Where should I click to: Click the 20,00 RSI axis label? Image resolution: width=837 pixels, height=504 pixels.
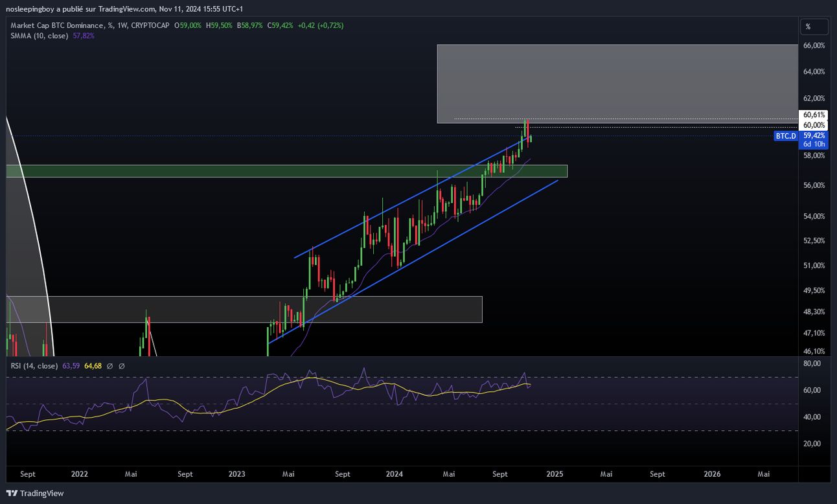tap(812, 444)
